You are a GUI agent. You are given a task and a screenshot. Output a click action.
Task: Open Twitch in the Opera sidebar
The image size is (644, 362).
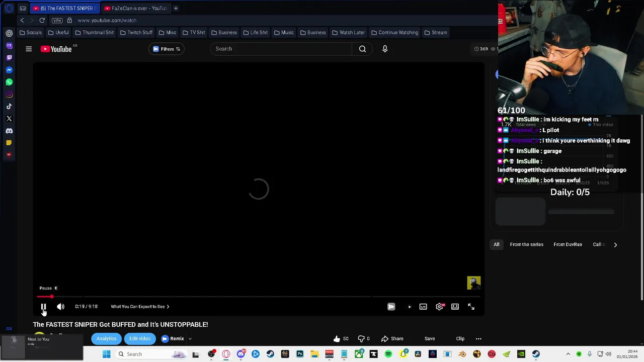coord(9,58)
